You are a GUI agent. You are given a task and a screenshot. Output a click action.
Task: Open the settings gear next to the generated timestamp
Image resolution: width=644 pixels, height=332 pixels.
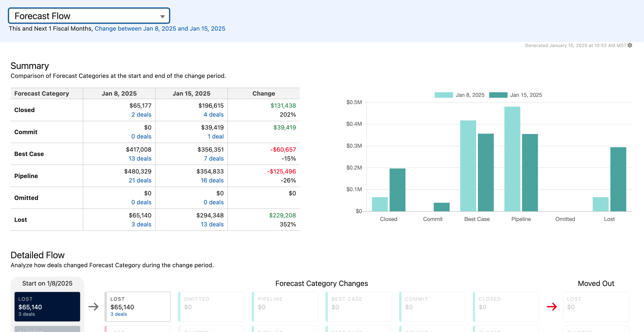630,45
